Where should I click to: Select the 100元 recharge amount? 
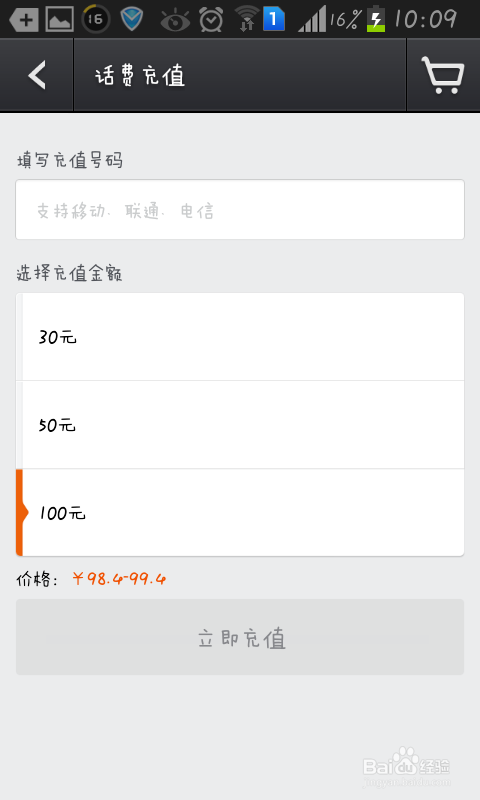point(240,513)
